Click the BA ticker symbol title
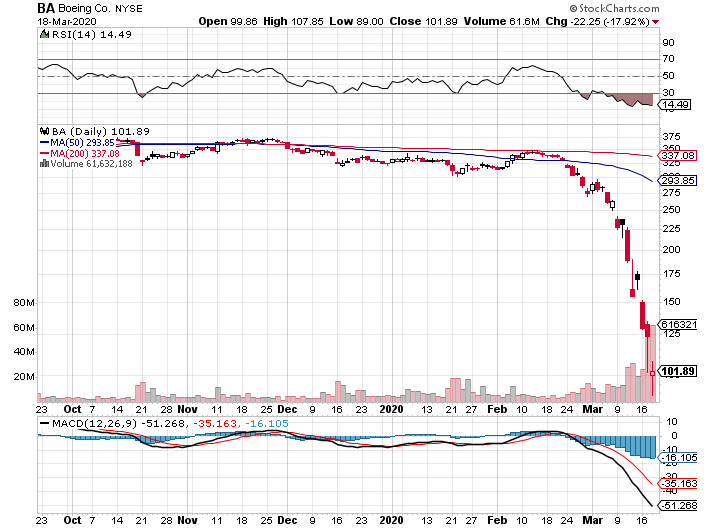This screenshot has width=709, height=531. 46,8
